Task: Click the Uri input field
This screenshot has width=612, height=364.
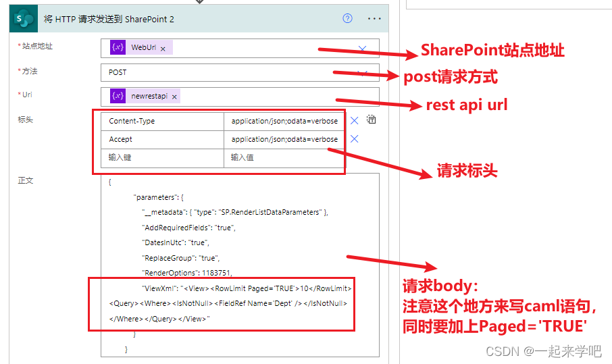Action: pos(240,97)
